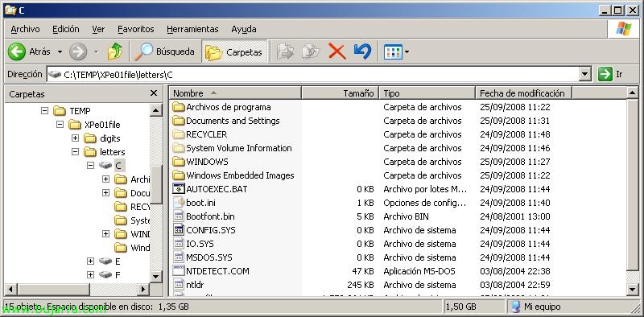Click the address bar path field
The height and width of the screenshot is (317, 644).
tap(313, 75)
